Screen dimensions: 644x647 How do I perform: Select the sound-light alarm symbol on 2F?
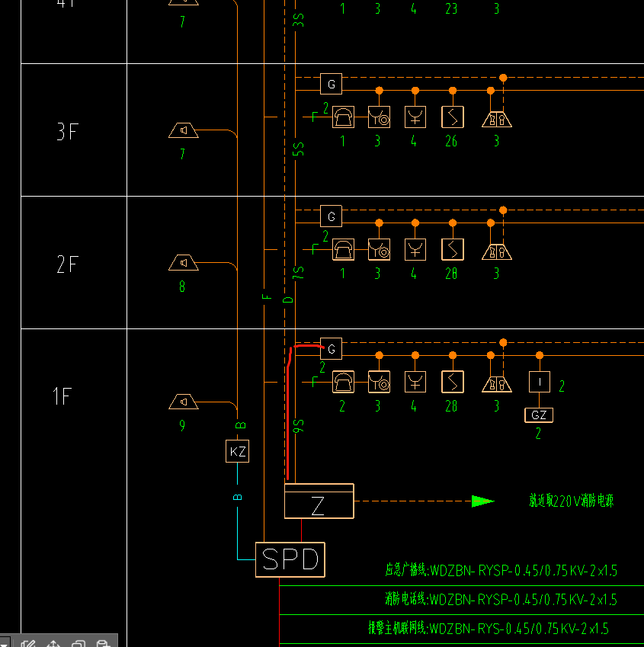coord(497,251)
